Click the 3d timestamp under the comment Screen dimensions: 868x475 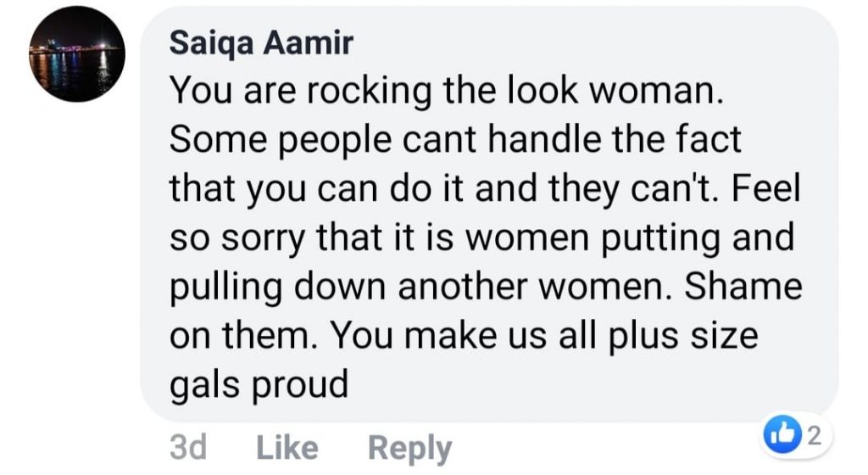click(x=188, y=447)
